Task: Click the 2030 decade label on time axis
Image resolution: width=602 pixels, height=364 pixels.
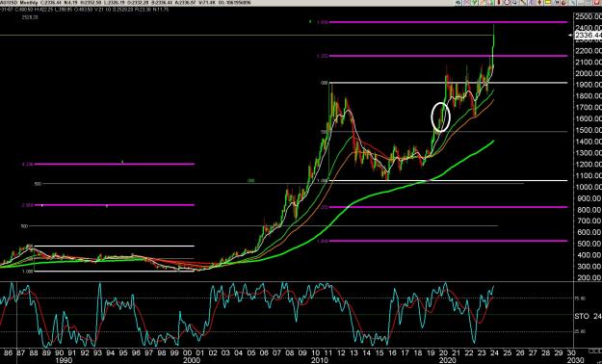Action: click(576, 360)
